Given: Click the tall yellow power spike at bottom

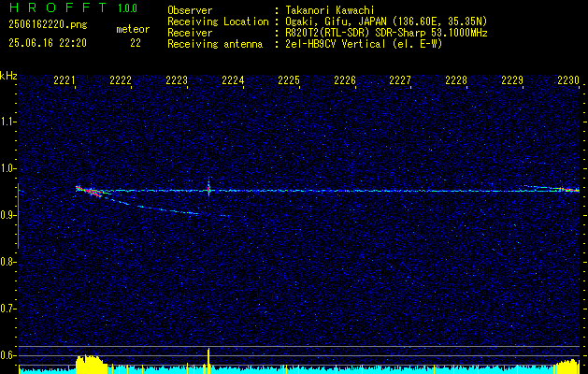Looking at the screenshot, I should click(x=208, y=360).
